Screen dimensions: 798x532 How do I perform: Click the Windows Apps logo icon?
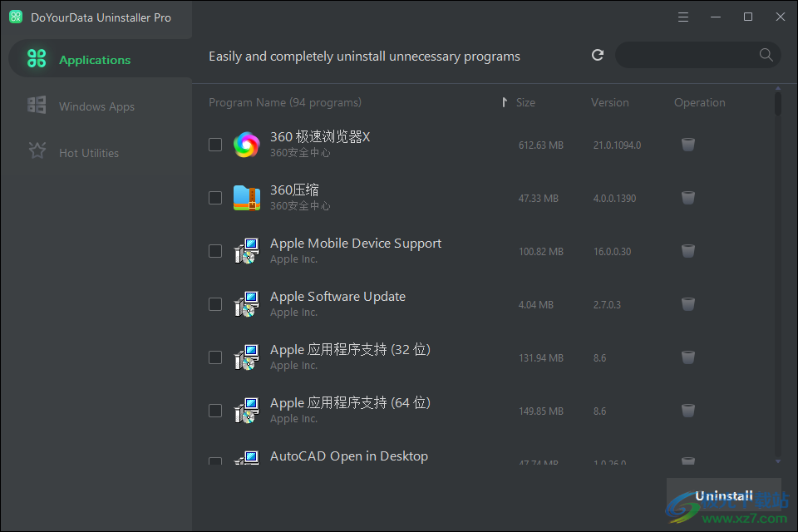click(37, 105)
